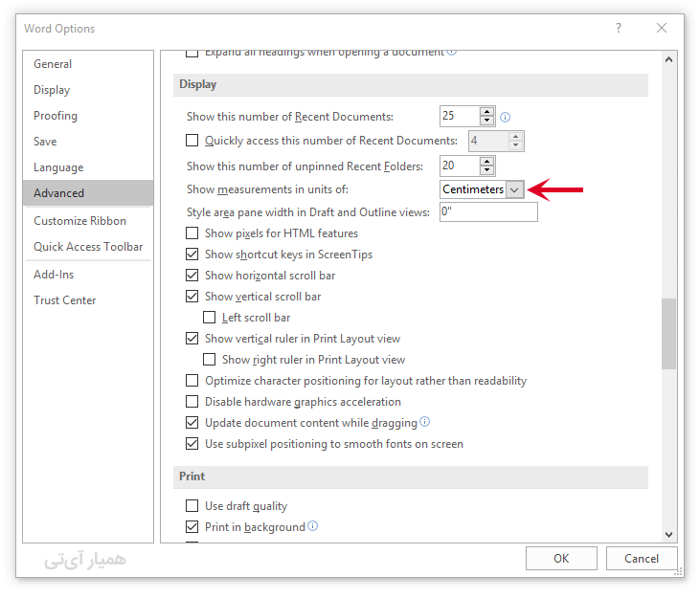Viewport: 700px width, 598px height.
Task: Increase the Recent Documents number with up arrow
Action: tap(487, 112)
